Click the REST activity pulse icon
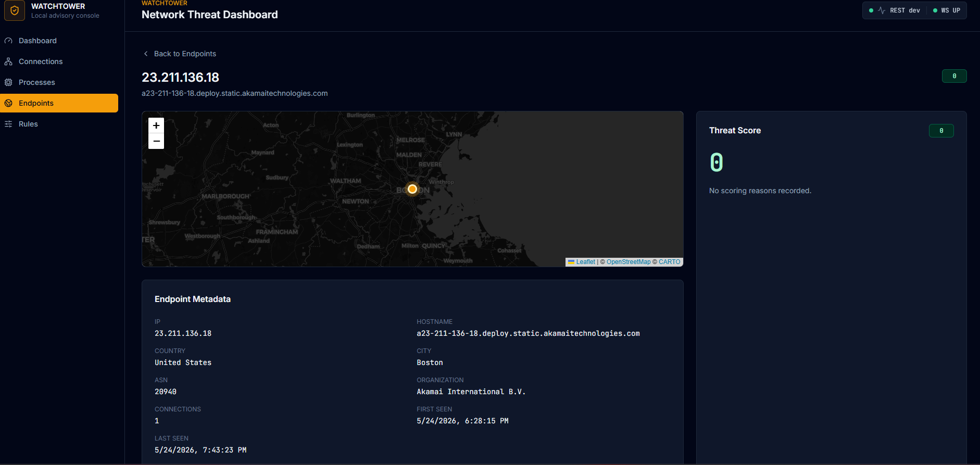Viewport: 980px width, 465px height. 882,10
